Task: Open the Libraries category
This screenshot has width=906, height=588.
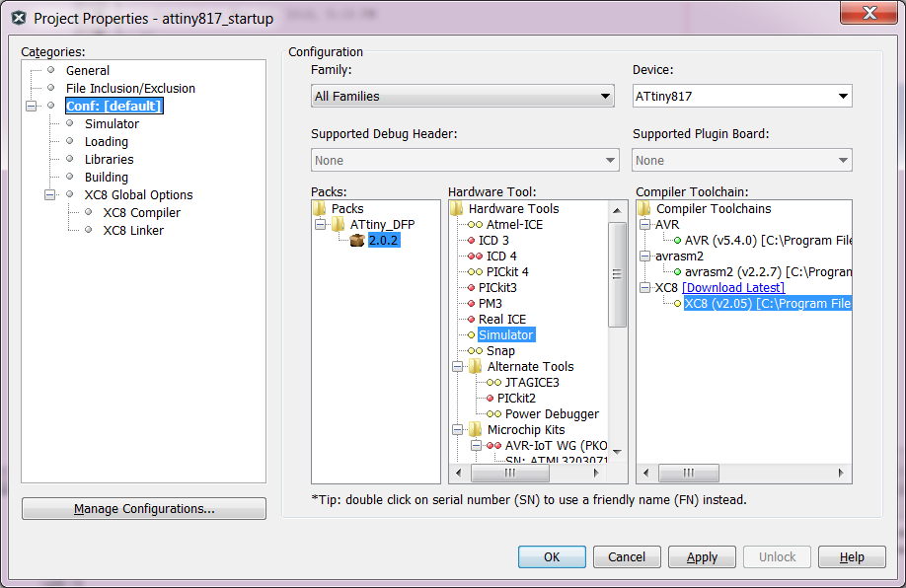Action: (x=110, y=160)
